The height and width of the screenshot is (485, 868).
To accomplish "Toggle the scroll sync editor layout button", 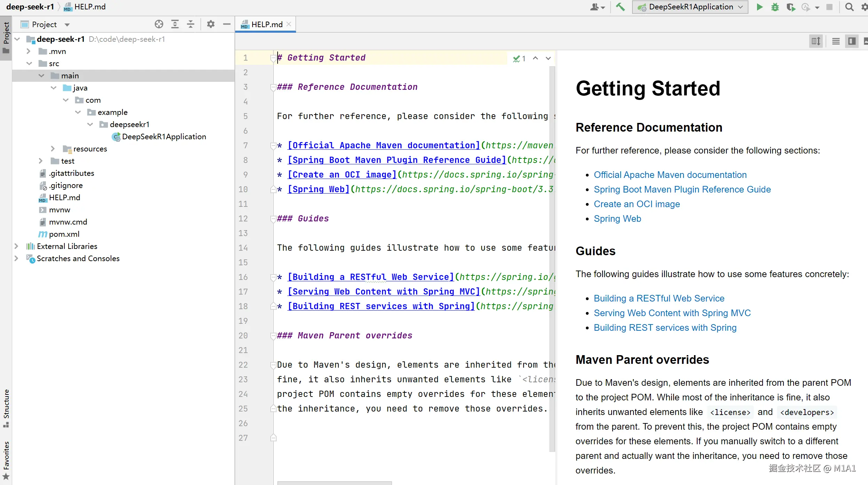I will click(816, 41).
